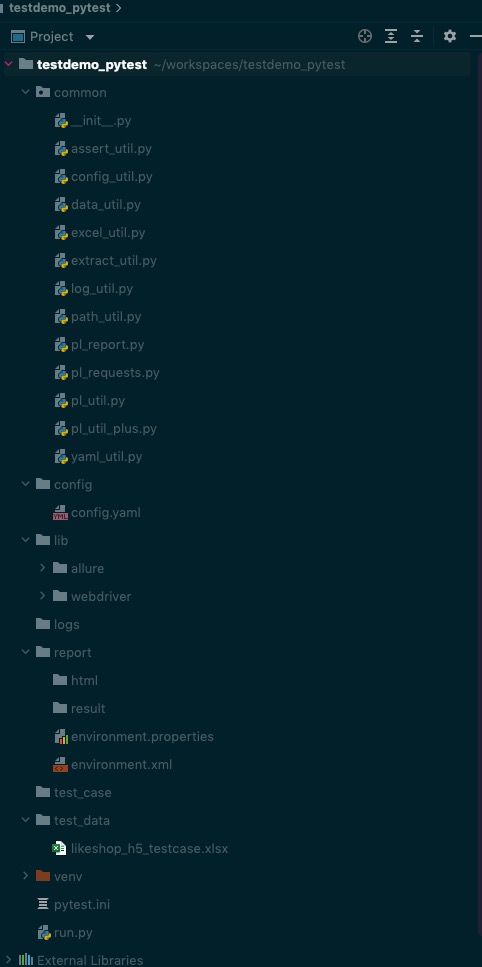Click the Collapse All icon in toolbar
This screenshot has width=482, height=967.
[x=417, y=36]
